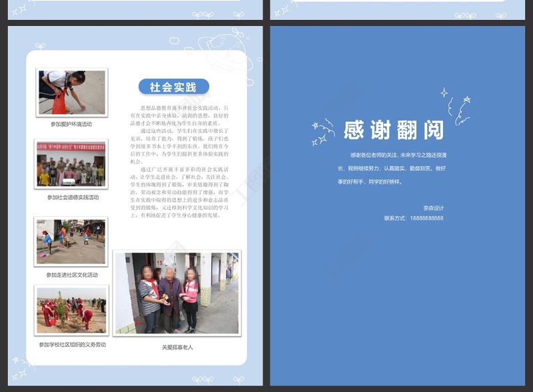Click the 参加走进社区文化活动 street photo

point(71,241)
